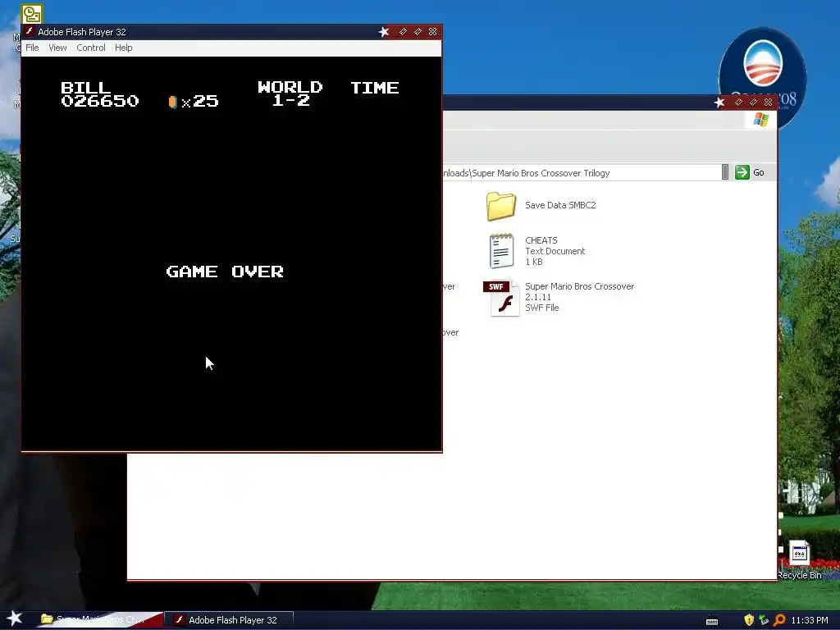Screen dimensions: 840x630
Task: Click the green Go arrow icon
Action: (x=742, y=172)
